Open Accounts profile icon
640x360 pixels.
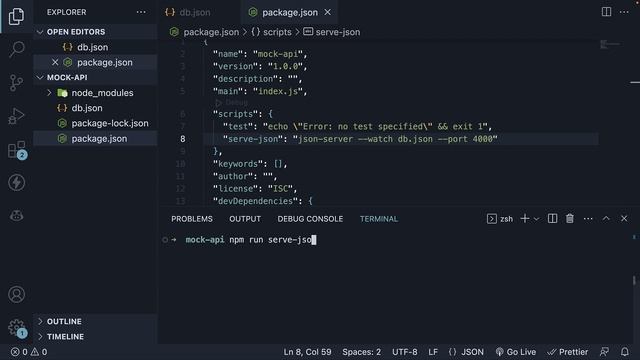tap(16, 294)
